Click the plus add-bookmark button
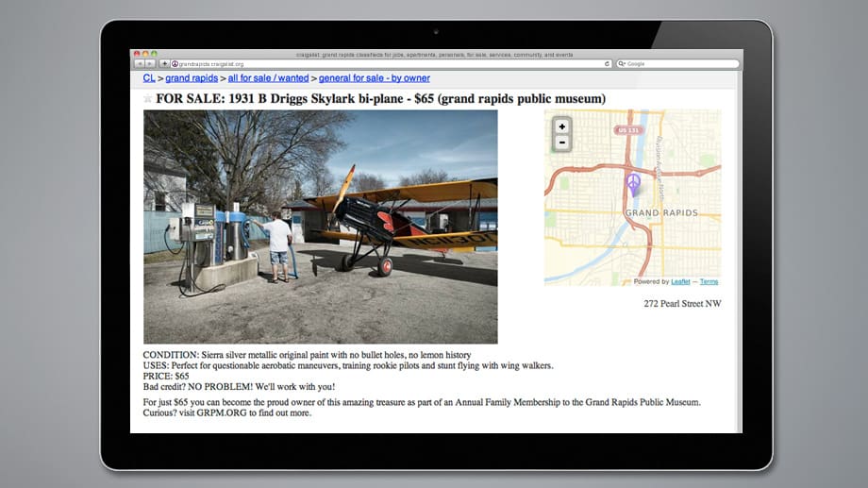Screen dimensions: 868x488 [x=164, y=64]
